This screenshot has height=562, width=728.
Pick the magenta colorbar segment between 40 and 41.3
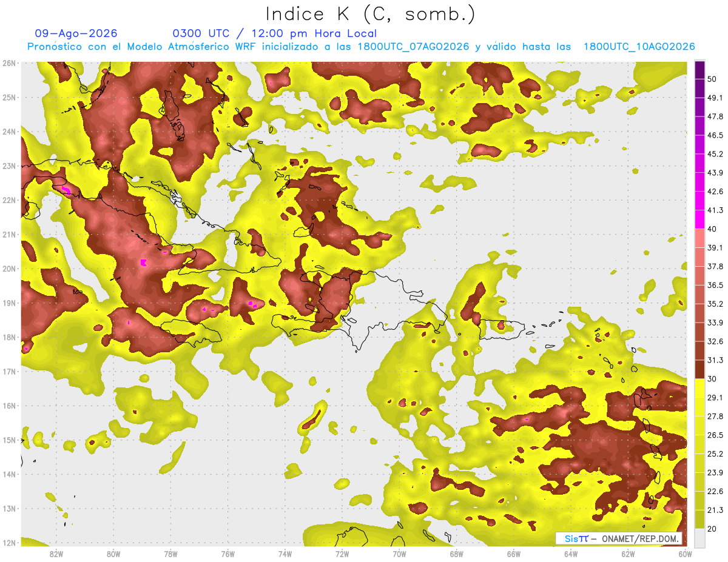point(699,219)
